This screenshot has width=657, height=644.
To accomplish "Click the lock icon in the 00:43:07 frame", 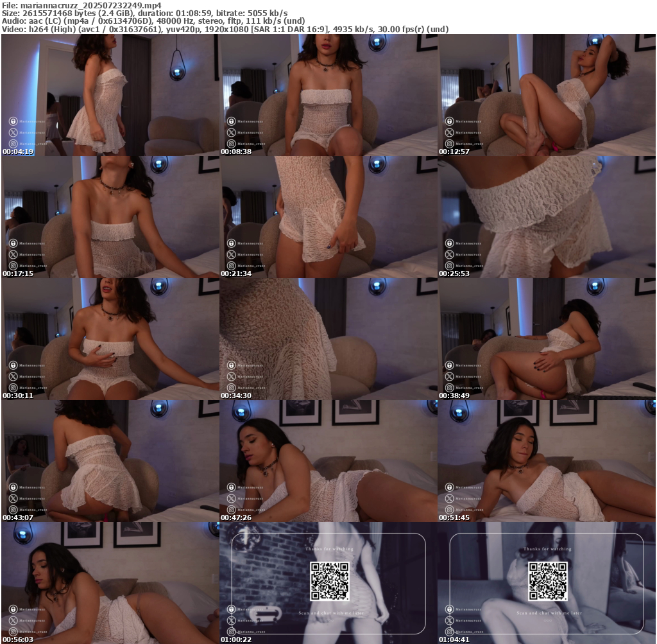I will pos(13,487).
